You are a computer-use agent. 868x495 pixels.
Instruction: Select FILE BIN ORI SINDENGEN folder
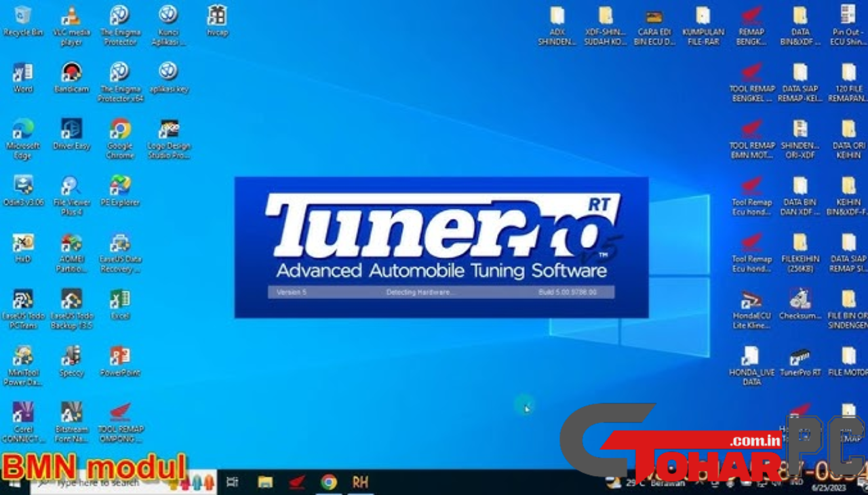point(848,309)
